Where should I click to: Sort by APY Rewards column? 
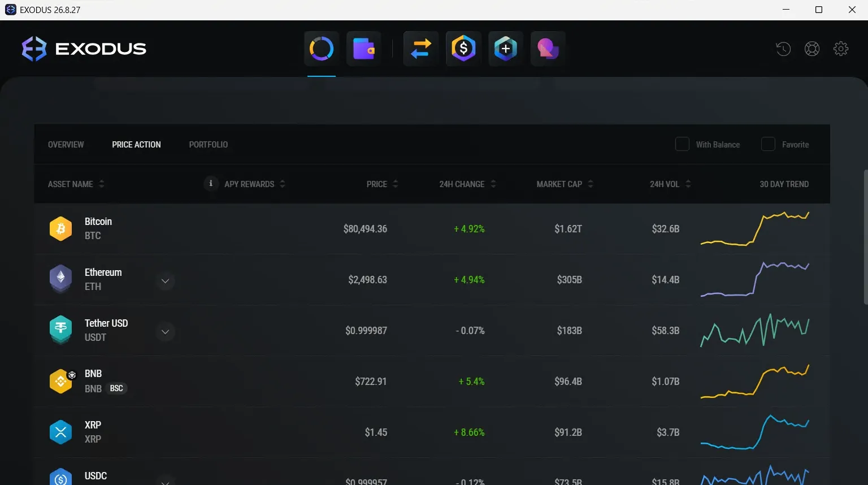(x=254, y=184)
